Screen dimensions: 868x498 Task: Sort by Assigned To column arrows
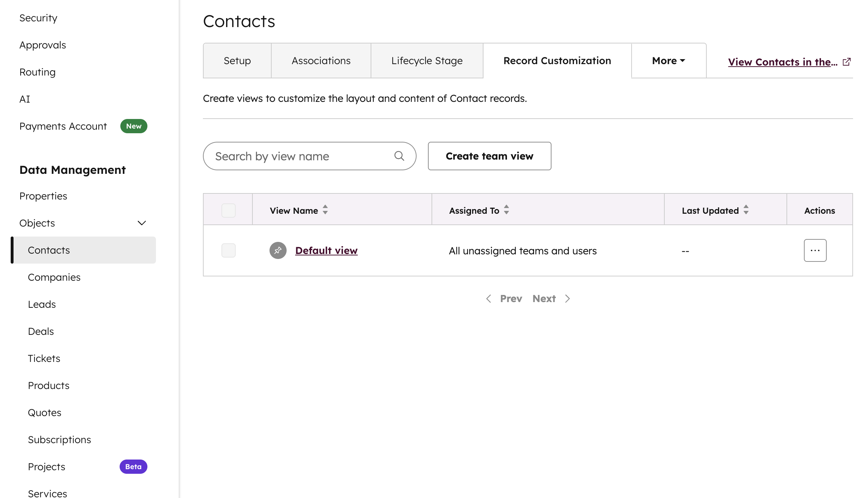506,210
